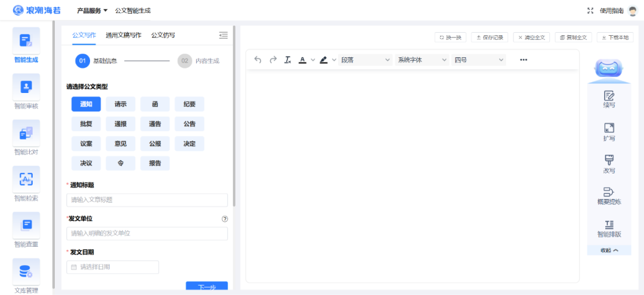
Task: Open the user avatar menu
Action: click(x=633, y=11)
